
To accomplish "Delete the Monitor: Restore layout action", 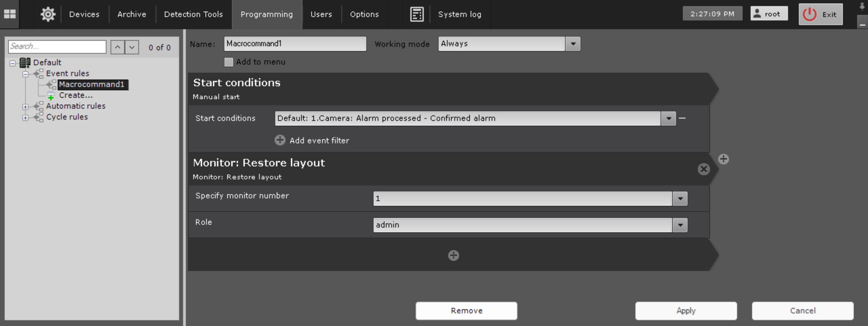I will pyautogui.click(x=703, y=169).
